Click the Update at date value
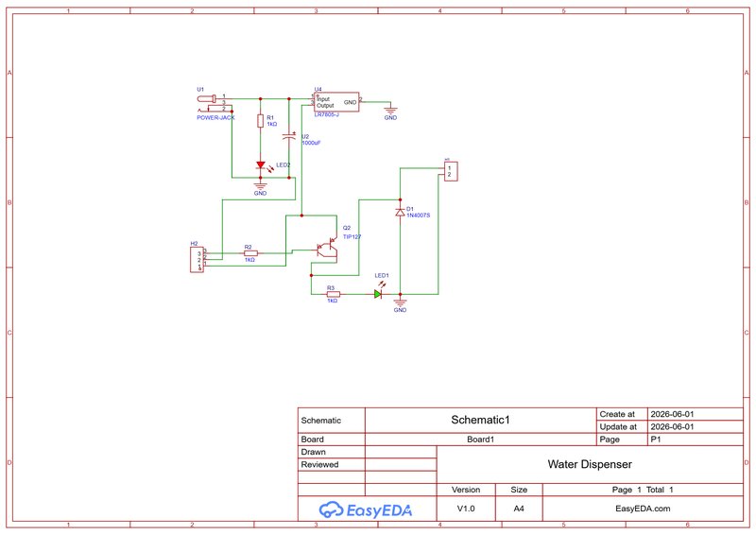This screenshot has height=535, width=756. [672, 426]
